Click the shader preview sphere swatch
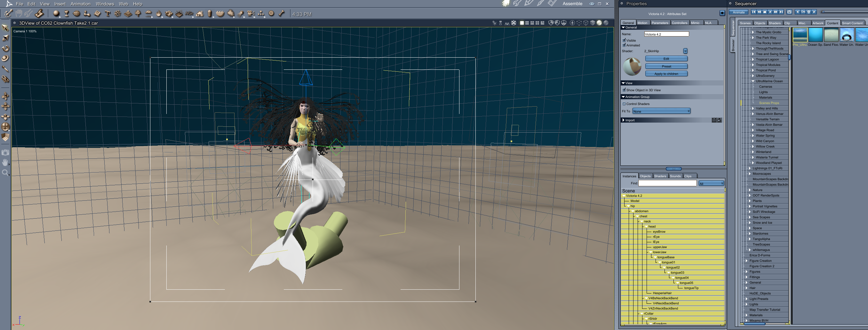868x330 pixels. tap(632, 66)
